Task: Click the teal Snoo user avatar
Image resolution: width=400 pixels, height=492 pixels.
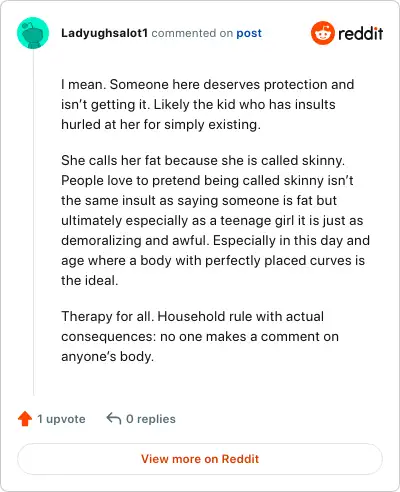Action: 33,33
